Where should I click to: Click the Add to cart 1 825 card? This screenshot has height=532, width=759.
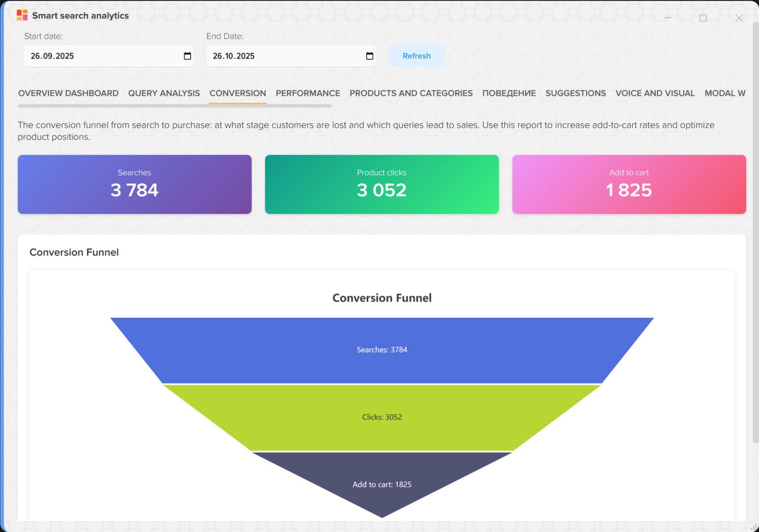coord(629,184)
